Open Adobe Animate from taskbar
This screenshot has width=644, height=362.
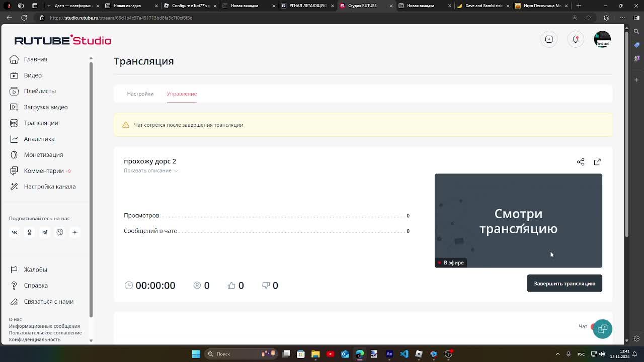[x=389, y=354]
